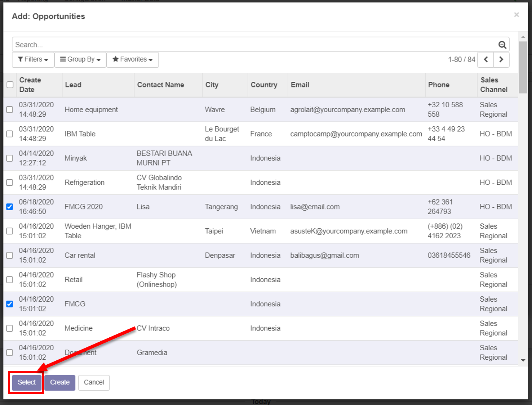
Task: Close the Add: Opportunities dialog
Action: pos(517,15)
